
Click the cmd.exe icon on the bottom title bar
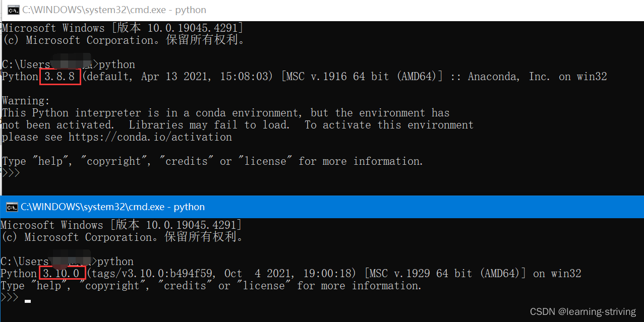click(x=12, y=207)
